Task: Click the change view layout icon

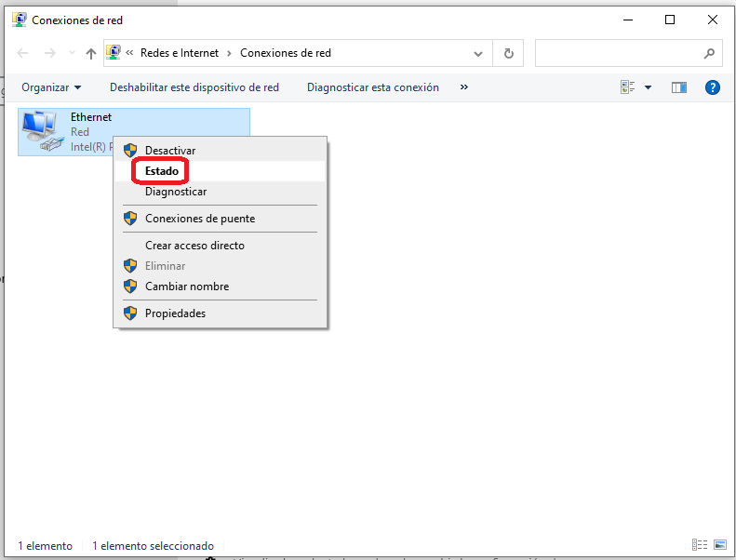Action: tap(628, 87)
